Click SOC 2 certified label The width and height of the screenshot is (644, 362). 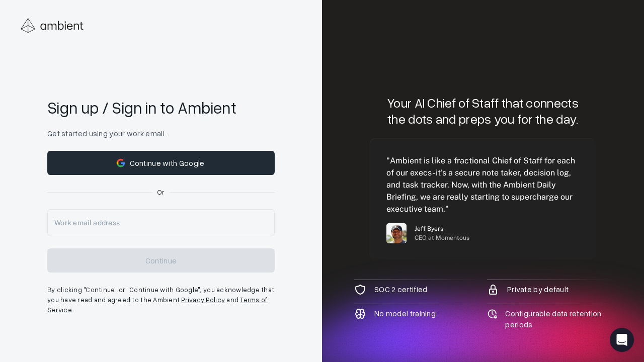(x=400, y=290)
